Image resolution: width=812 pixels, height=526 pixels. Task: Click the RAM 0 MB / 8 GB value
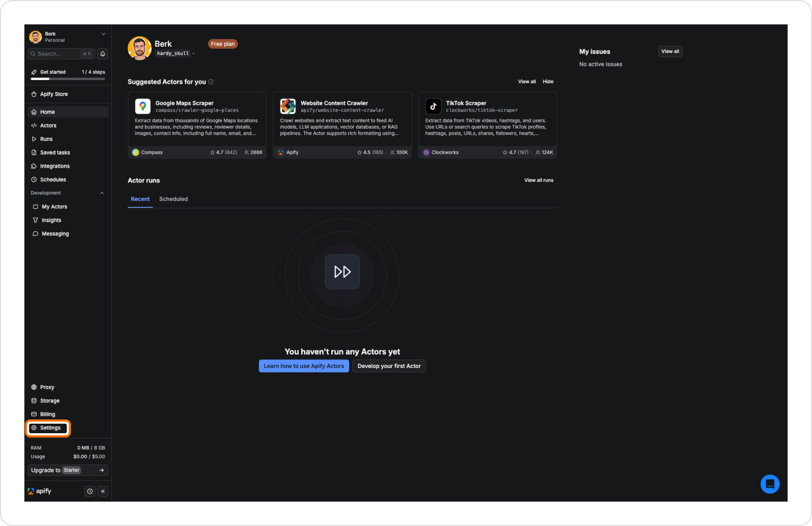coord(91,448)
